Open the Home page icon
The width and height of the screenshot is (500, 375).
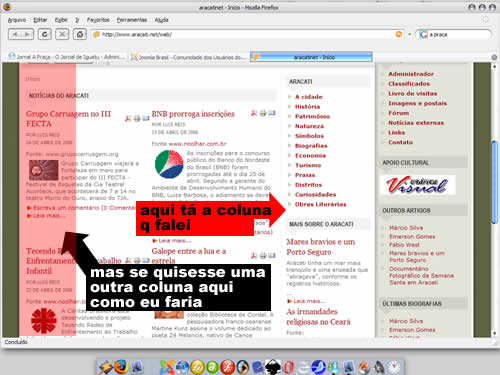pyautogui.click(x=79, y=34)
